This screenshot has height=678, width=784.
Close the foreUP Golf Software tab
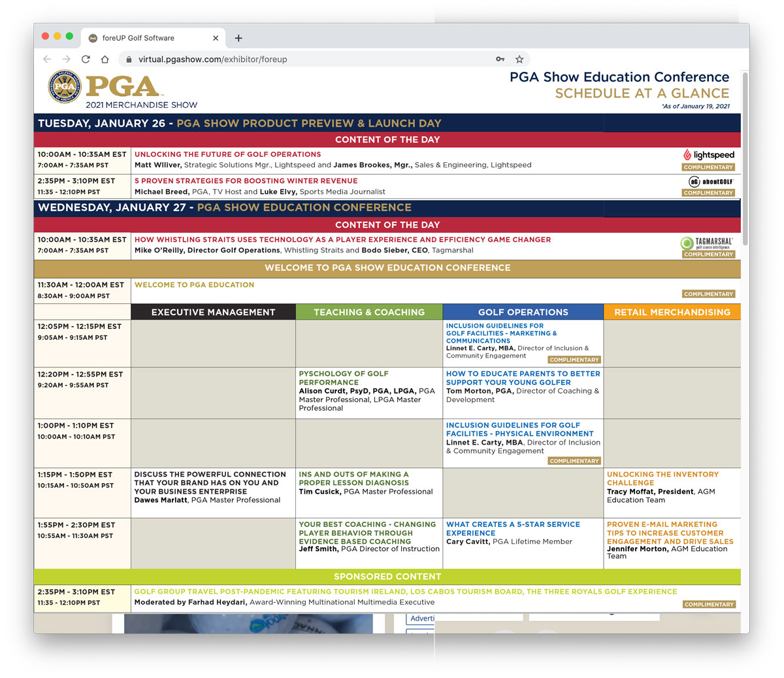(x=216, y=38)
